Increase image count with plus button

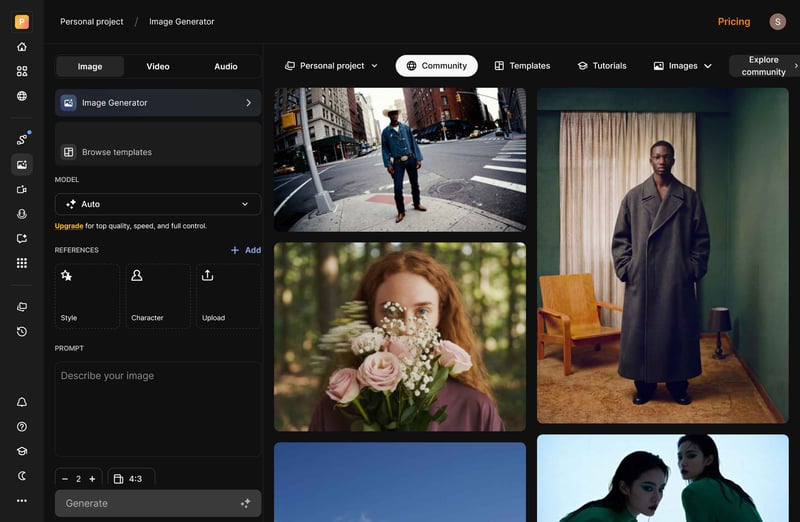[92, 479]
